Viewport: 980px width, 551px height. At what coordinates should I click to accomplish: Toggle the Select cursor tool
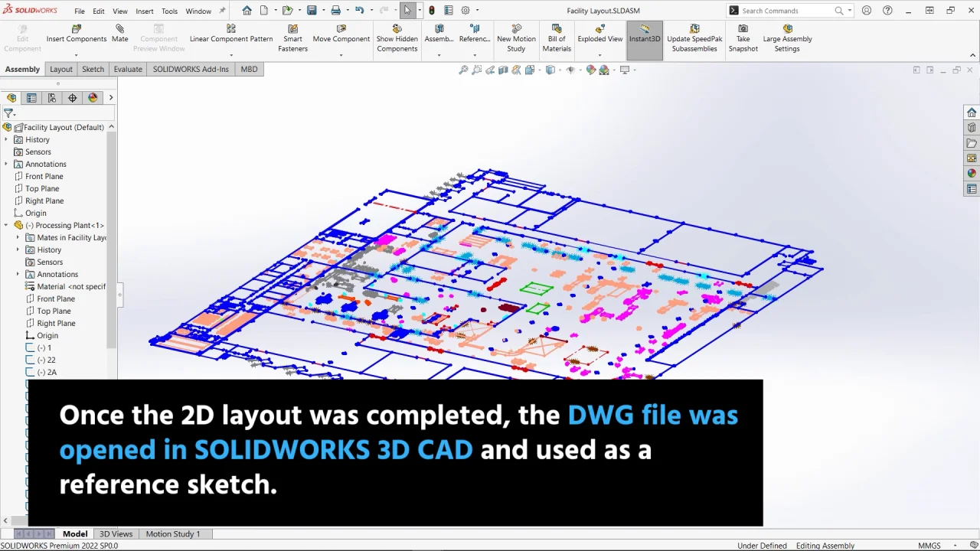[407, 11]
